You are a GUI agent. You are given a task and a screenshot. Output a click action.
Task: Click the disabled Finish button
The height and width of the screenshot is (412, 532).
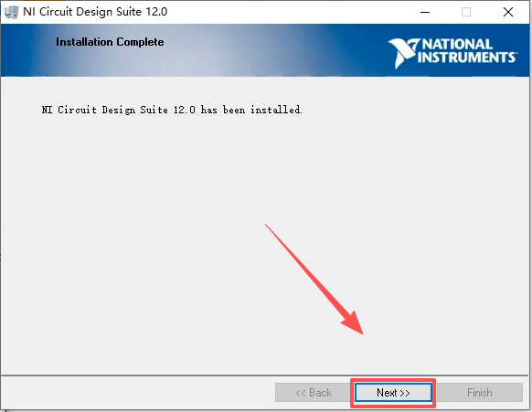tap(480, 393)
